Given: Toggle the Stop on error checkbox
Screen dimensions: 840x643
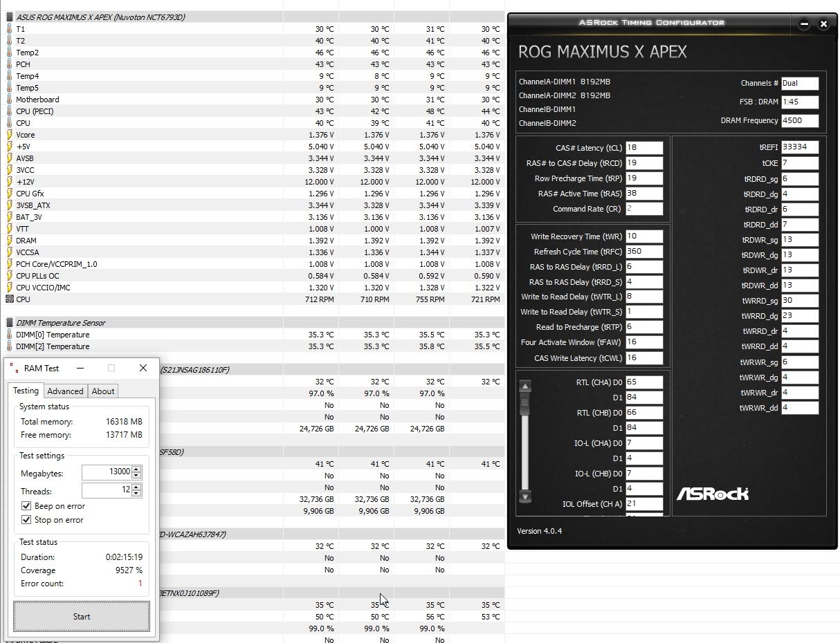Looking at the screenshot, I should [26, 520].
